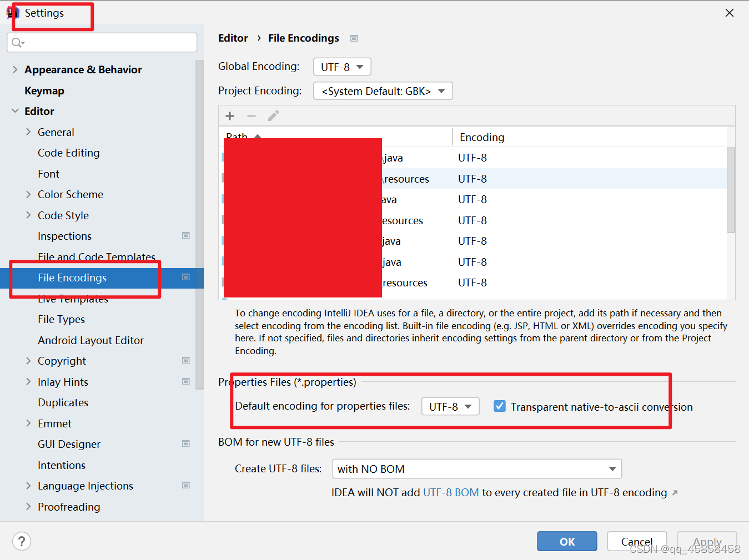This screenshot has height=560, width=749.
Task: Expand the Language Injections subsection
Action: point(28,486)
